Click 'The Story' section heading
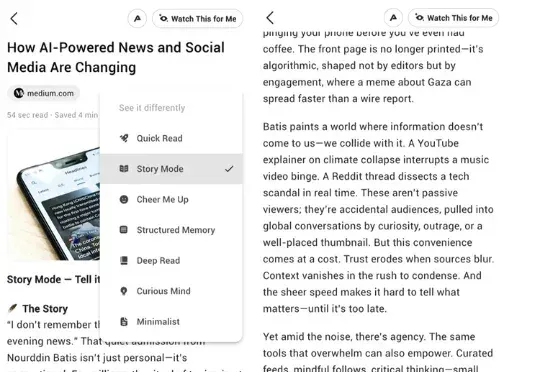Viewport: 540px width, 372px height. pyautogui.click(x=45, y=309)
